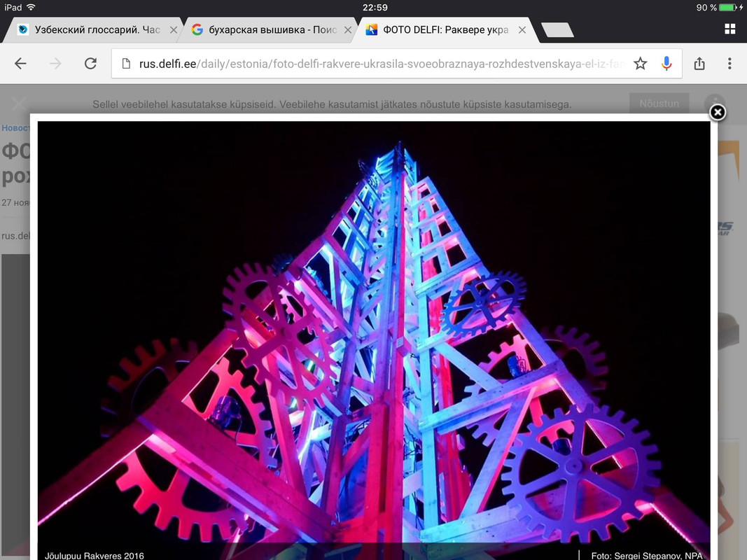747x560 pixels.
Task: Reload the current page
Action: 90,63
